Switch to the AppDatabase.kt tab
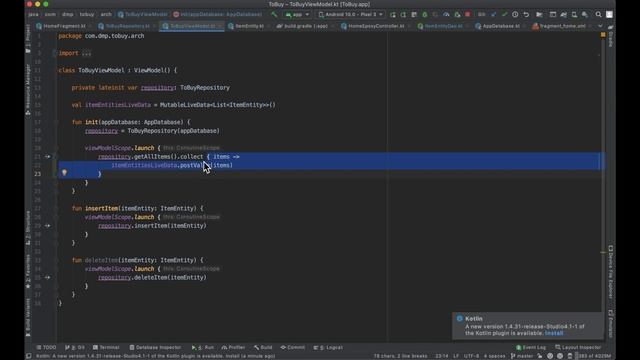The width and height of the screenshot is (640, 360). (498, 26)
